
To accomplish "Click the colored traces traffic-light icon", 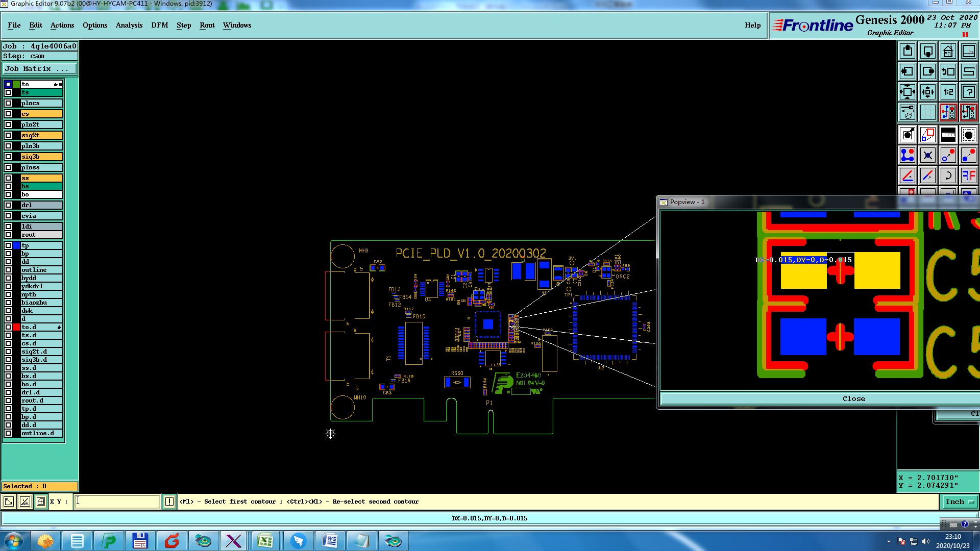I will (948, 112).
